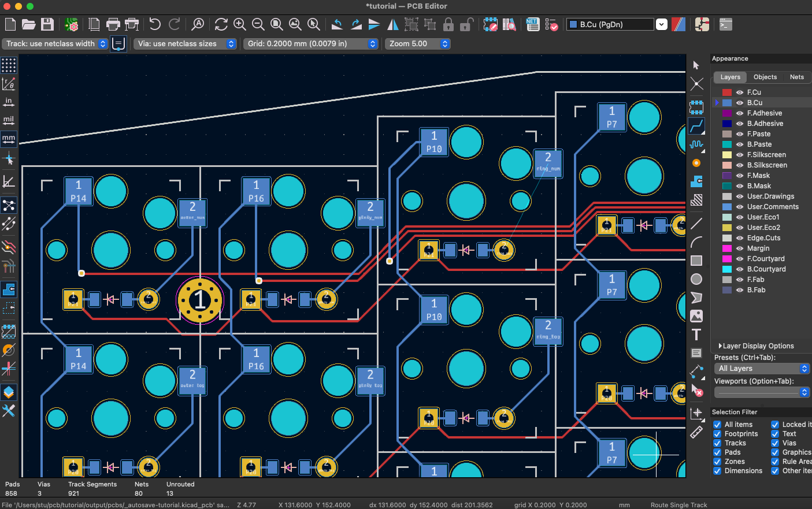Image resolution: width=812 pixels, height=509 pixels.
Task: Open the Tune Length tool
Action: [x=696, y=144]
